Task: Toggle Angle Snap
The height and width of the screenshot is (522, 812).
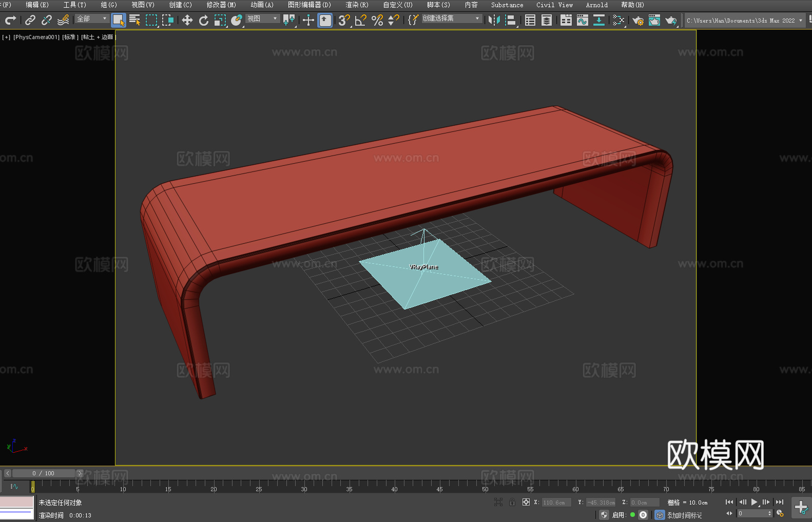Action: pyautogui.click(x=361, y=20)
